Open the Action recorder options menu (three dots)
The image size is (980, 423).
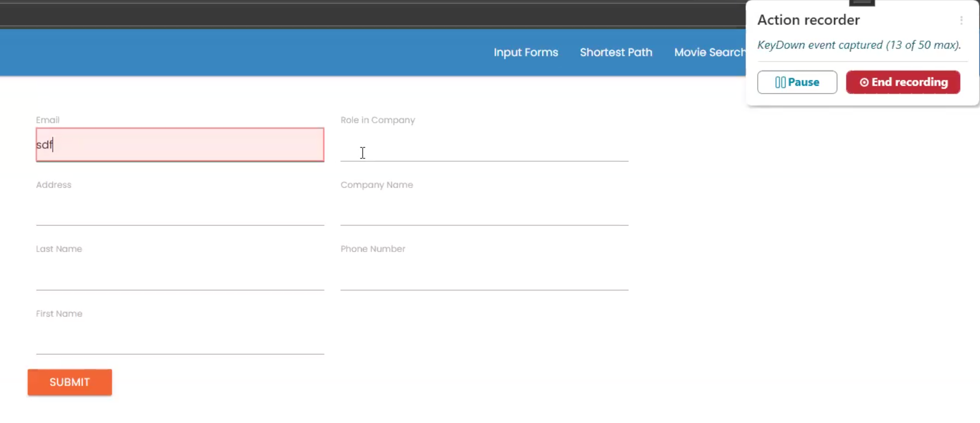tap(961, 20)
